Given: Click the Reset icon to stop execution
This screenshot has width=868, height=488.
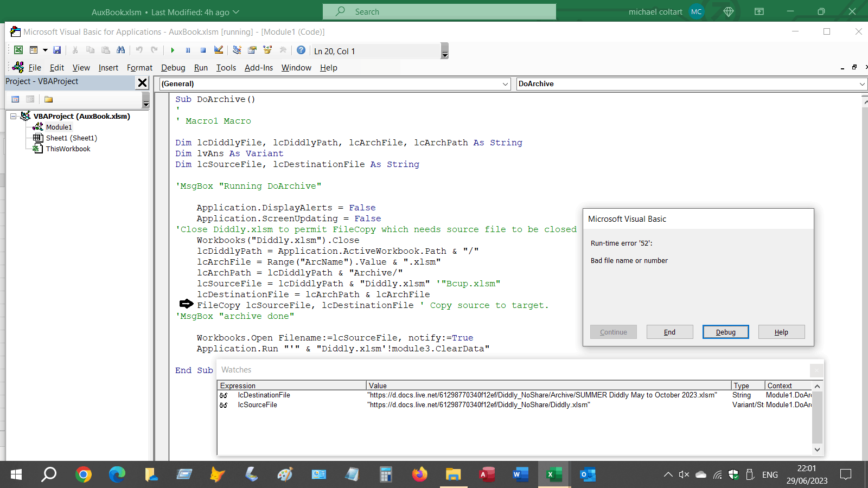Looking at the screenshot, I should [x=202, y=50].
